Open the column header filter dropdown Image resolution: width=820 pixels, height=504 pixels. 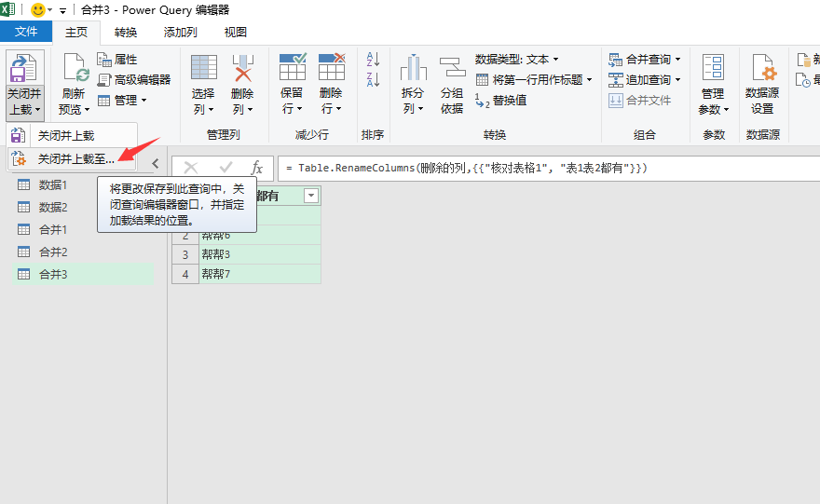(311, 196)
